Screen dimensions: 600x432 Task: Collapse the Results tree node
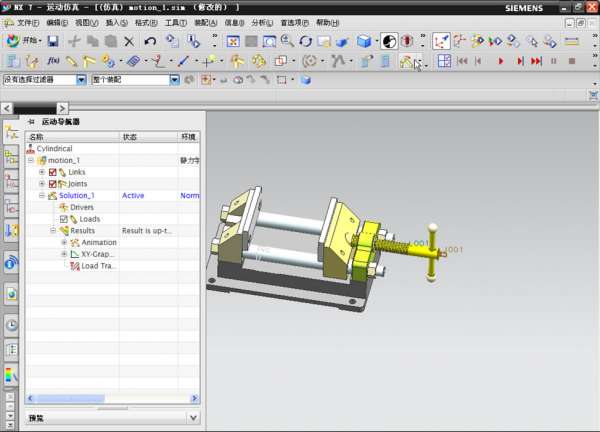coord(53,231)
